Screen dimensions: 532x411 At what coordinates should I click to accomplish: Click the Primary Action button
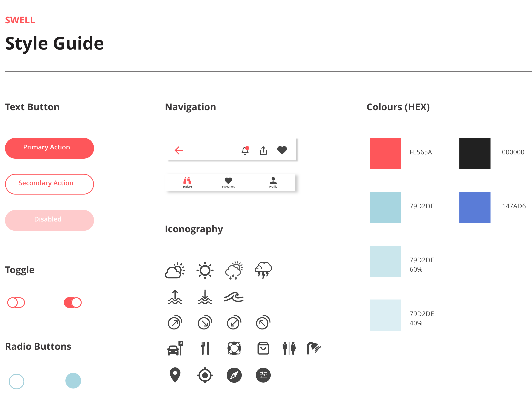click(x=47, y=148)
